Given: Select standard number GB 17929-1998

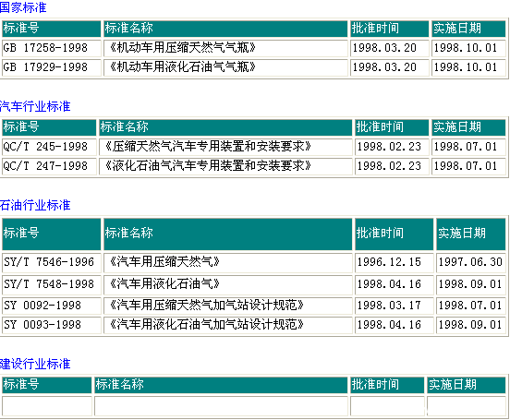Looking at the screenshot, I should (x=45, y=67).
